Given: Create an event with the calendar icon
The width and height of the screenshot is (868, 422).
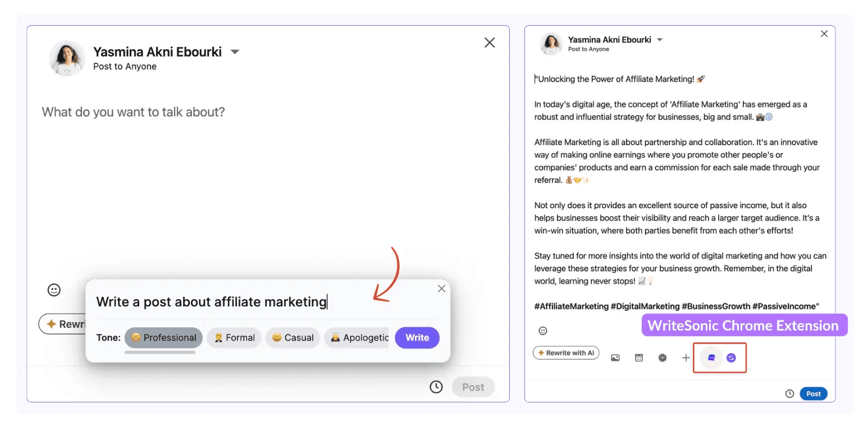Looking at the screenshot, I should [639, 357].
